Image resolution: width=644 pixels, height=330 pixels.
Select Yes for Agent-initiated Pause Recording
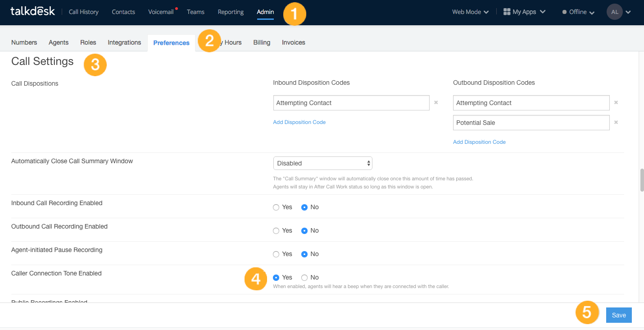276,254
